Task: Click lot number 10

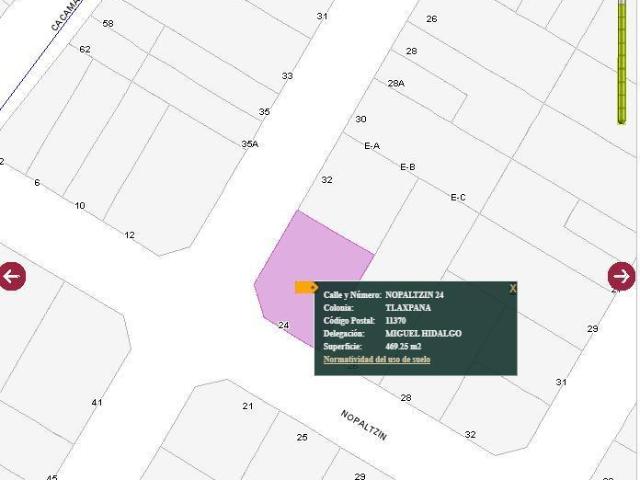Action: click(80, 205)
